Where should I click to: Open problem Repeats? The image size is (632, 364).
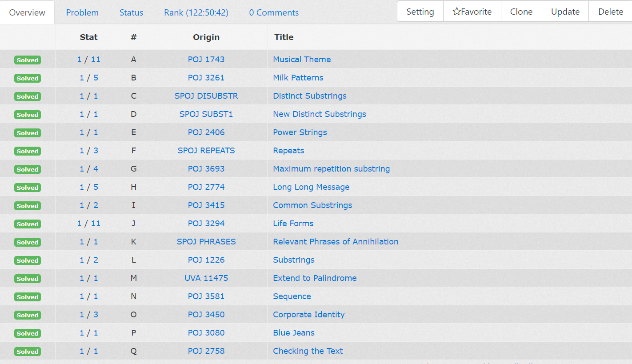click(288, 150)
